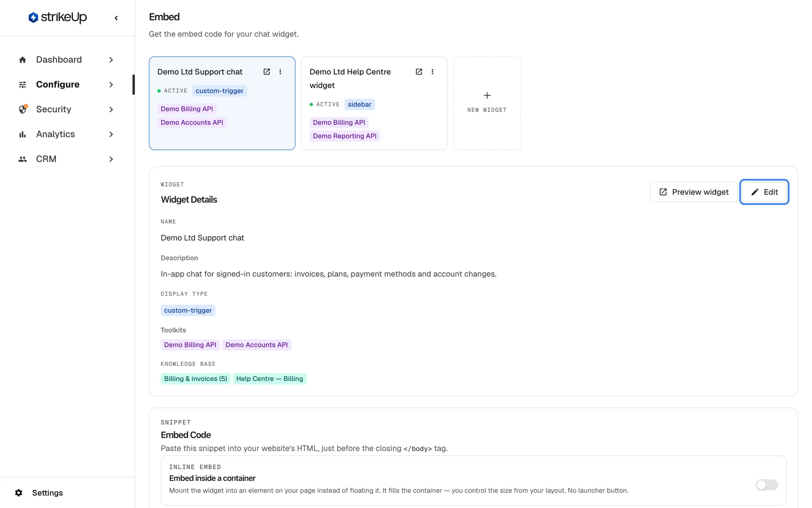The height and width of the screenshot is (508, 812).
Task: Click custom-trigger tag on Support chat card
Action: [x=219, y=91]
